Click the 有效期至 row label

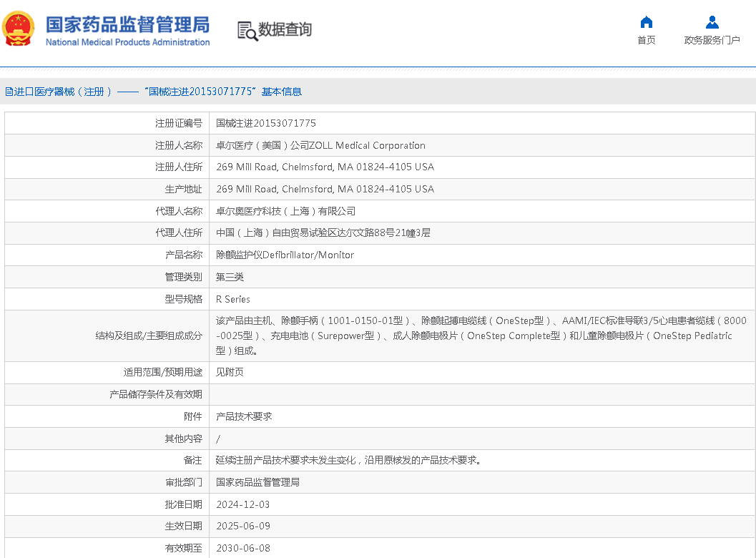(x=183, y=549)
